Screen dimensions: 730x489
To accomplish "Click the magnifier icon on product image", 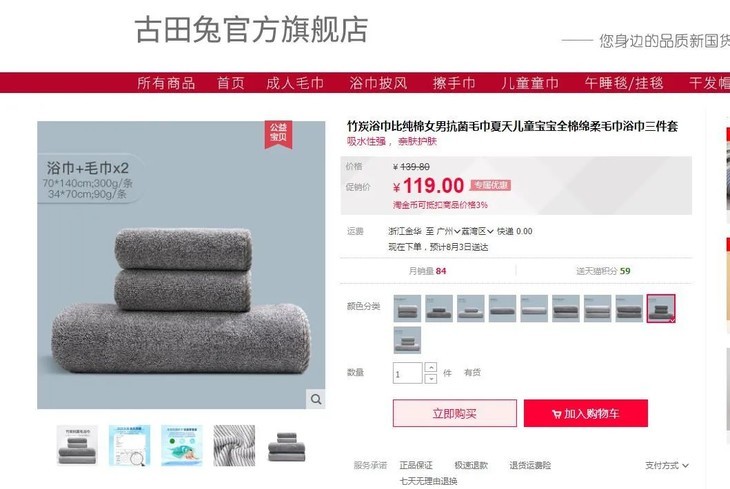I will click(316, 399).
